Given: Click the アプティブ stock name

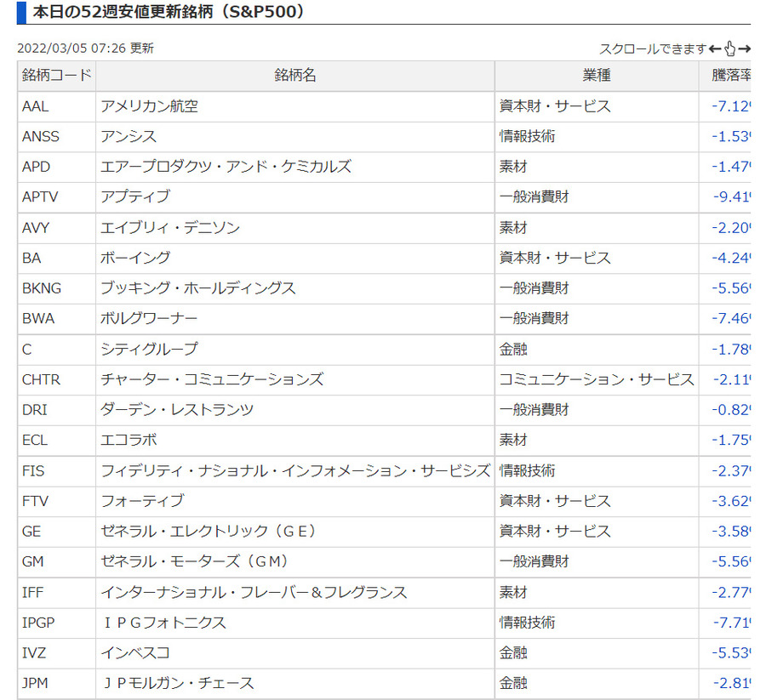Looking at the screenshot, I should pyautogui.click(x=135, y=197).
